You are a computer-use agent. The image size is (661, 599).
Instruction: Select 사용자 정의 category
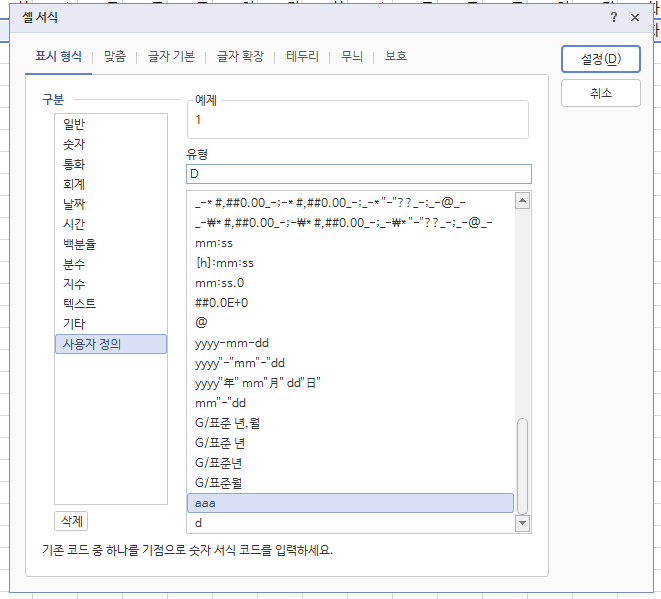click(x=111, y=344)
